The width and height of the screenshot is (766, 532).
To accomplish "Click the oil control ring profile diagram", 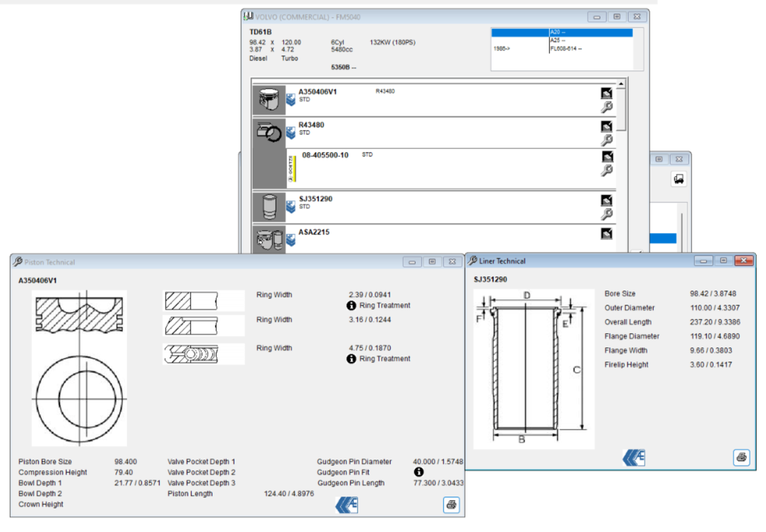I will click(x=203, y=354).
